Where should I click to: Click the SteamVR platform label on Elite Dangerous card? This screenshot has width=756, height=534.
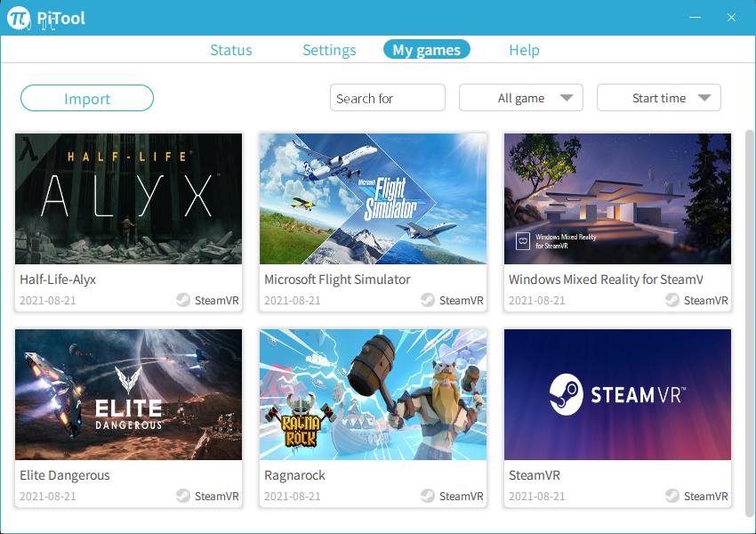coord(216,497)
